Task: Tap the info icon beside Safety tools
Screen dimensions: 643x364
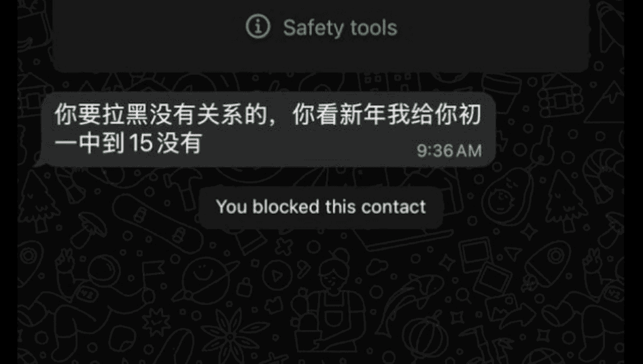Action: (258, 26)
